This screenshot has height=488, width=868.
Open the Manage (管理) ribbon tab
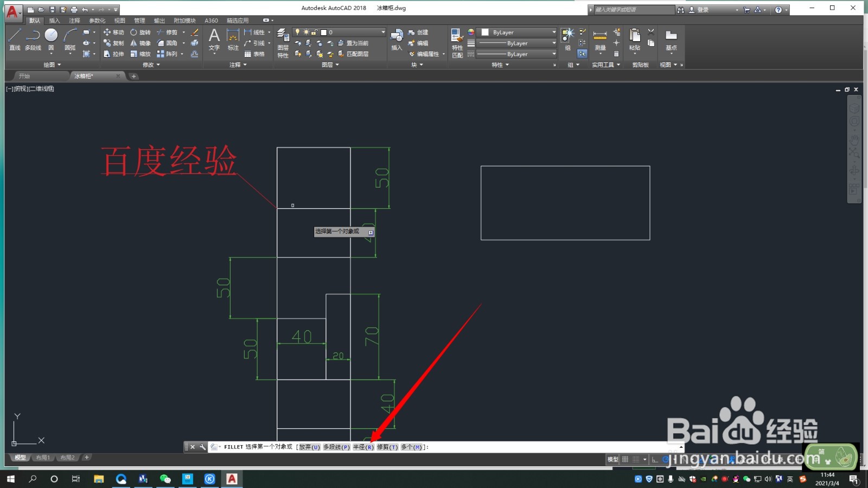[139, 21]
